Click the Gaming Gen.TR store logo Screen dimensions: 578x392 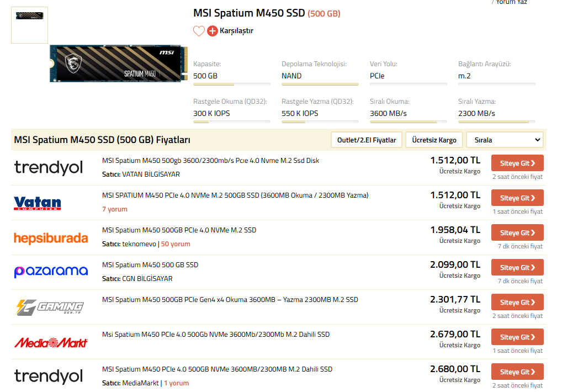50,307
